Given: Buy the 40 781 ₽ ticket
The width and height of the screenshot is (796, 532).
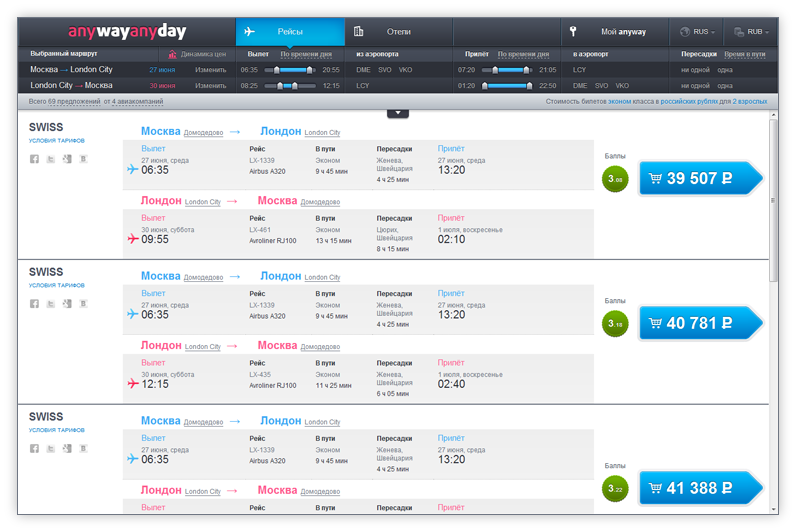Looking at the screenshot, I should coord(701,323).
